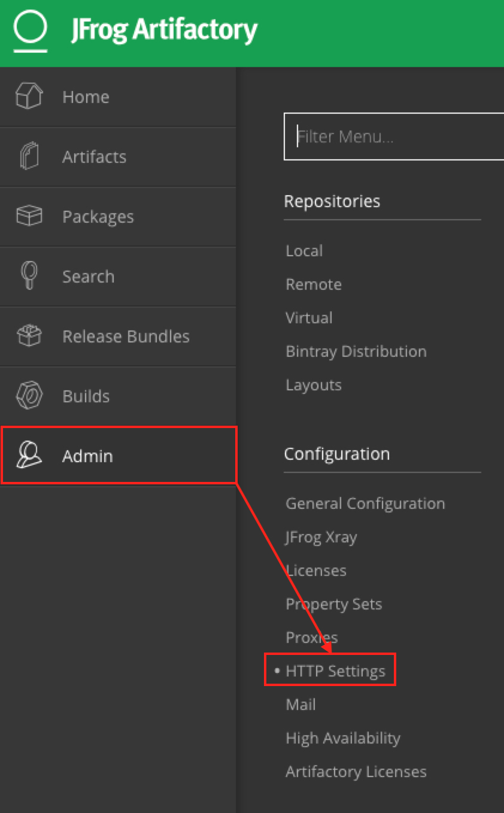Click the Release Bundles gift icon
Viewport: 504px width, 813px height.
(x=29, y=336)
